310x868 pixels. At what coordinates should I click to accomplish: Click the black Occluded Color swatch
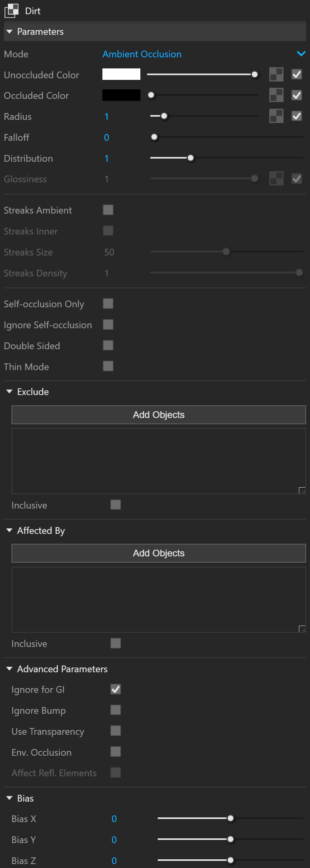[121, 95]
